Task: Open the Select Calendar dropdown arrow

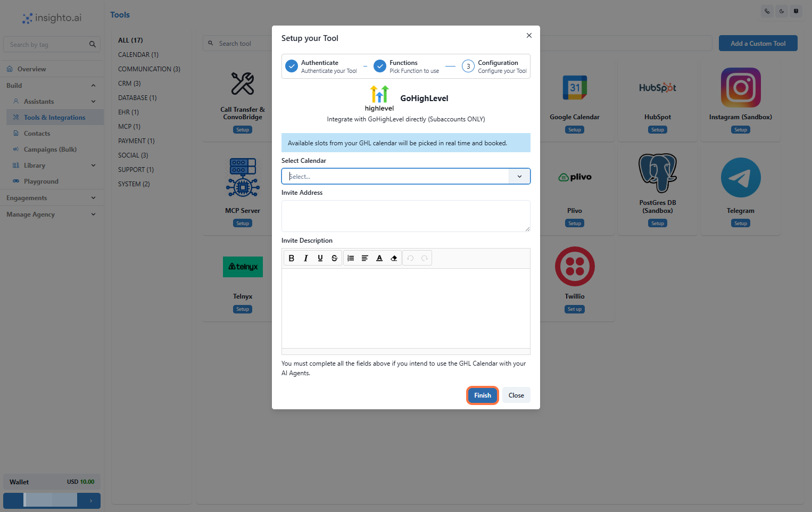Action: (x=519, y=176)
